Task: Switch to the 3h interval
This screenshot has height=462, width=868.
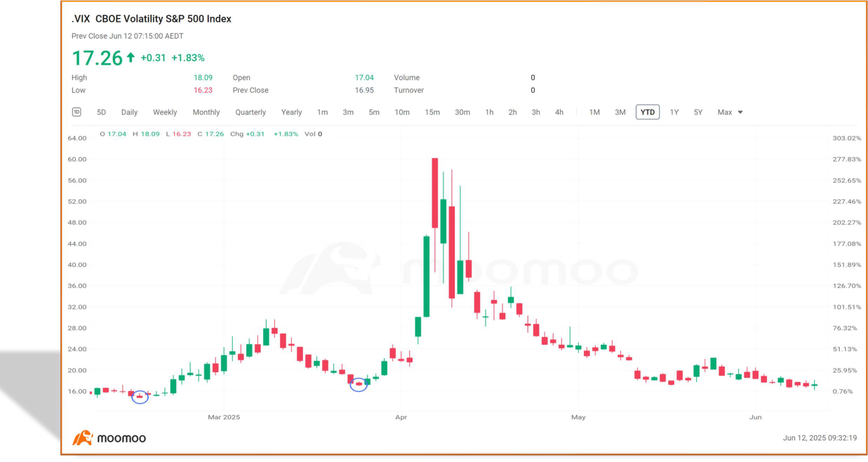Action: (535, 112)
